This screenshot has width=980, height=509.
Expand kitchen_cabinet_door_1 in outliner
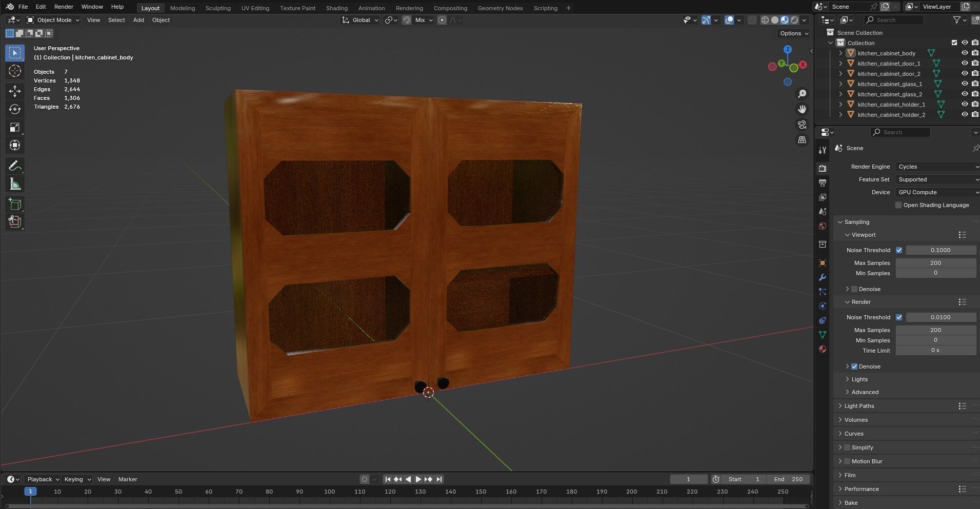click(841, 64)
